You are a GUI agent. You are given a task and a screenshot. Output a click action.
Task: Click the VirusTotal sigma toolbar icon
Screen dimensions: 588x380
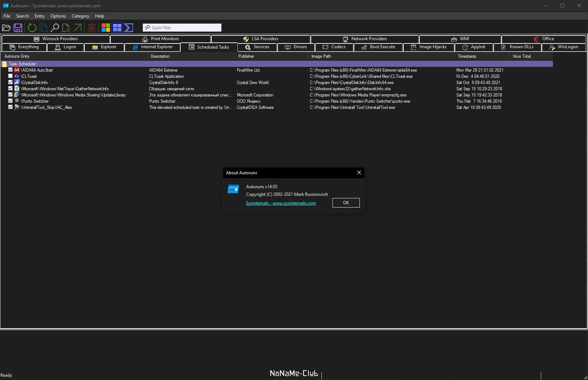(x=129, y=28)
